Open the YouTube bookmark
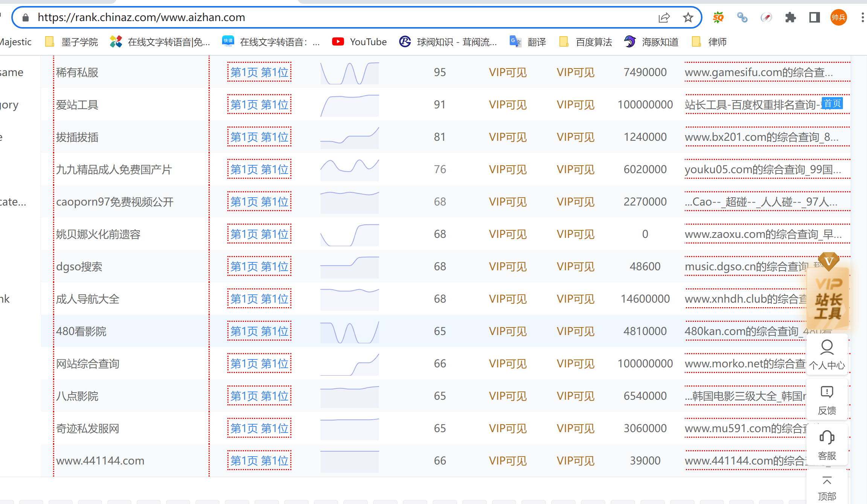The width and height of the screenshot is (867, 504). click(360, 42)
